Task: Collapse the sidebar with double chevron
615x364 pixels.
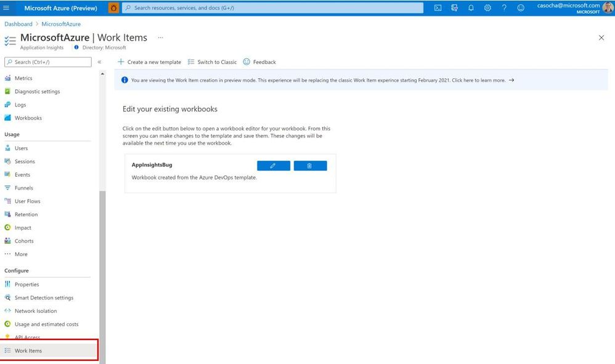Action: point(99,62)
